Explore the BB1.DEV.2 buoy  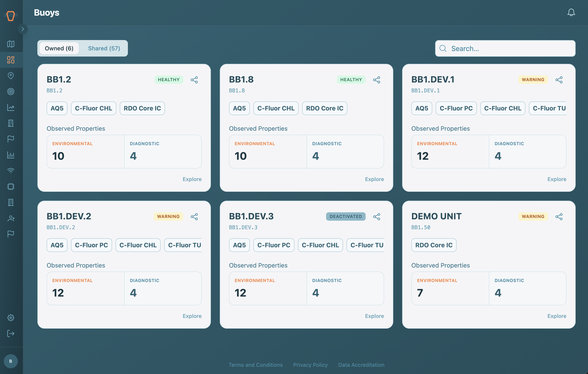pos(192,316)
